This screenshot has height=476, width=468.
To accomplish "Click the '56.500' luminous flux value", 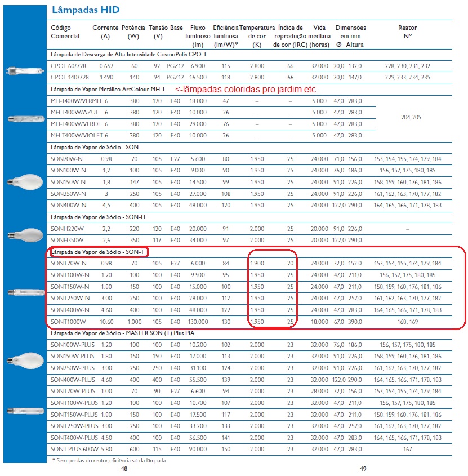I will coord(198,438).
